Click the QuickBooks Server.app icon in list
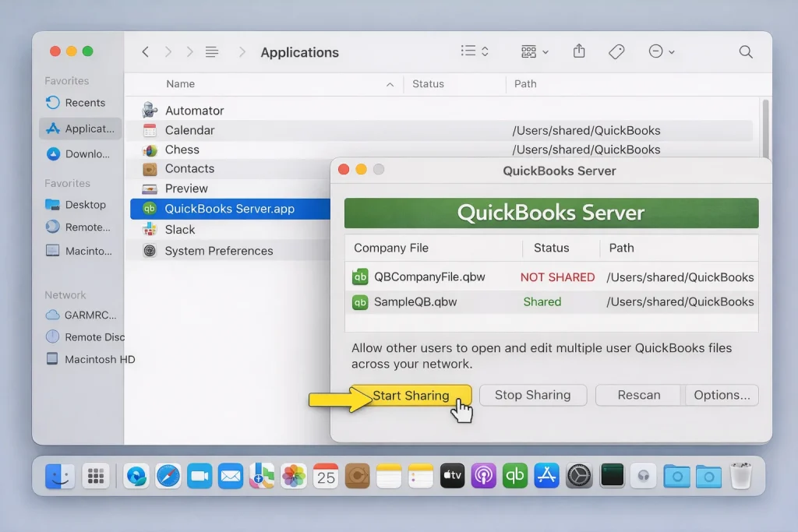Viewport: 798px width, 532px height. click(150, 209)
